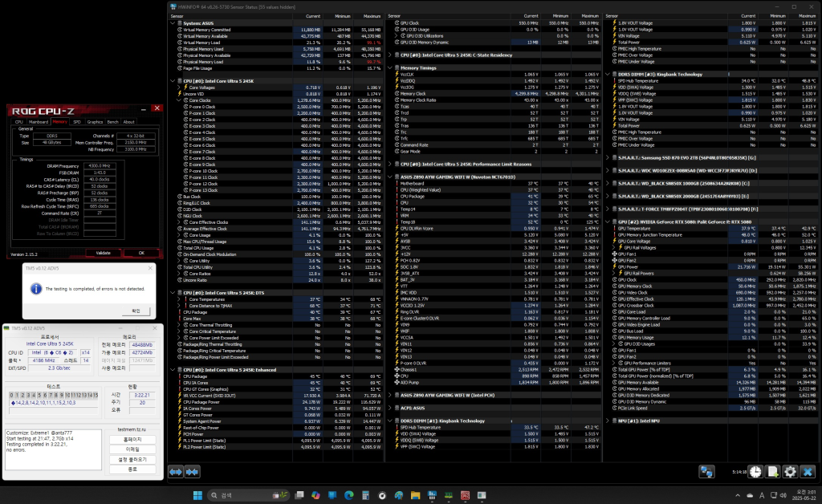Image resolution: width=822 pixels, height=504 pixels.
Task: Open the Windows Start menu
Action: coord(197,495)
